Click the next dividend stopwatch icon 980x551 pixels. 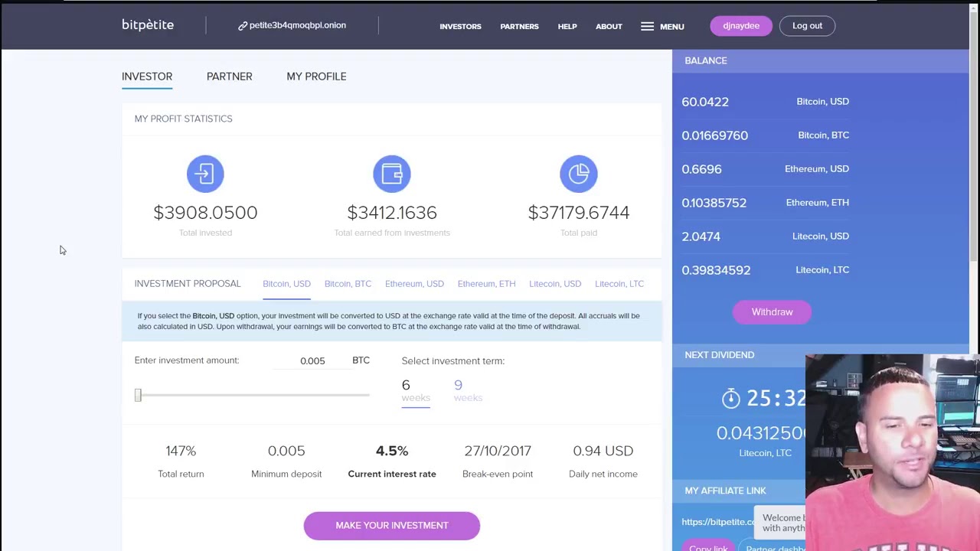[x=730, y=398]
